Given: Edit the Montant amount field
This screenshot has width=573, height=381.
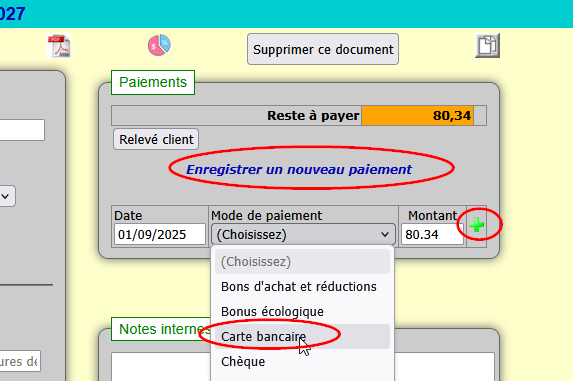Looking at the screenshot, I should click(432, 235).
